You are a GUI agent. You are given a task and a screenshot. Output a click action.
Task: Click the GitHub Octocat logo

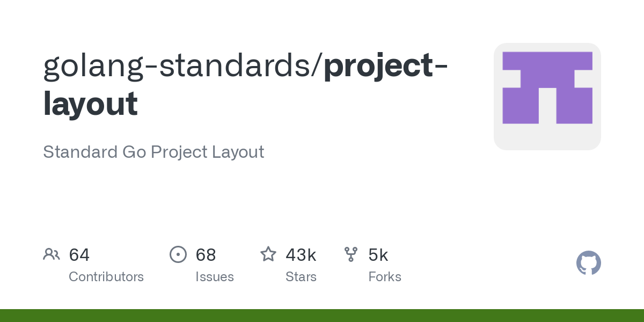coord(588,263)
